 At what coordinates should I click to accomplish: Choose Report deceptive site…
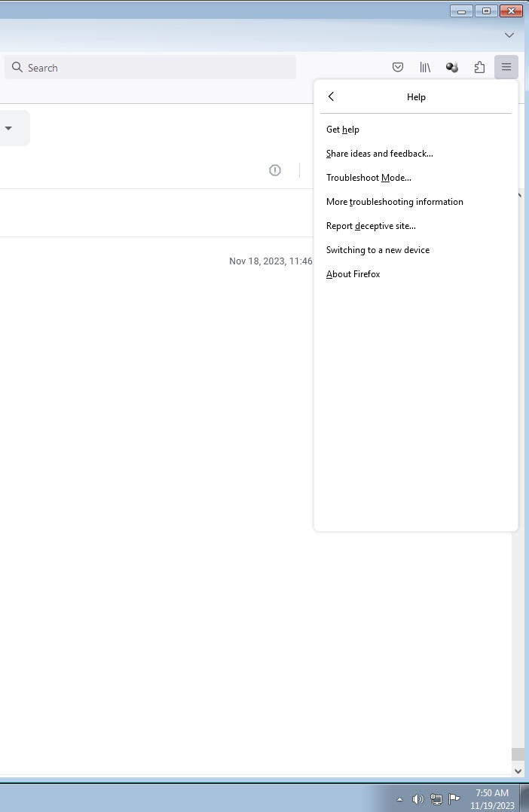[415, 226]
